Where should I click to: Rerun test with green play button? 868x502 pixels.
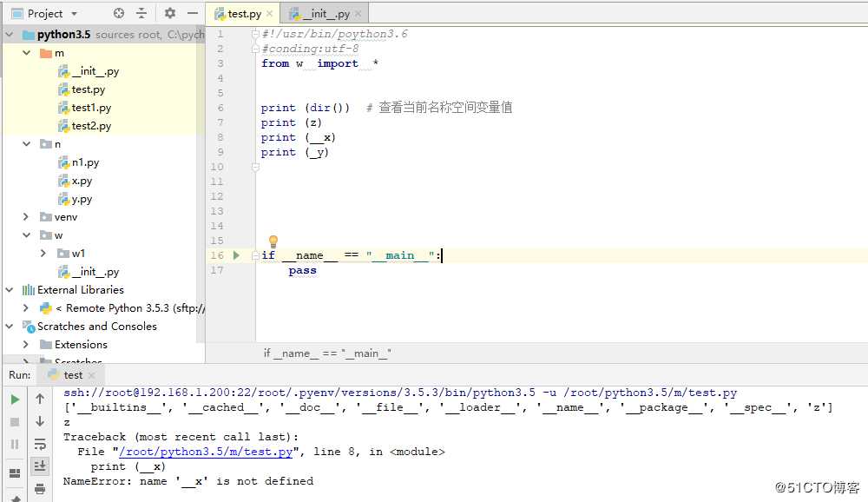pyautogui.click(x=15, y=400)
